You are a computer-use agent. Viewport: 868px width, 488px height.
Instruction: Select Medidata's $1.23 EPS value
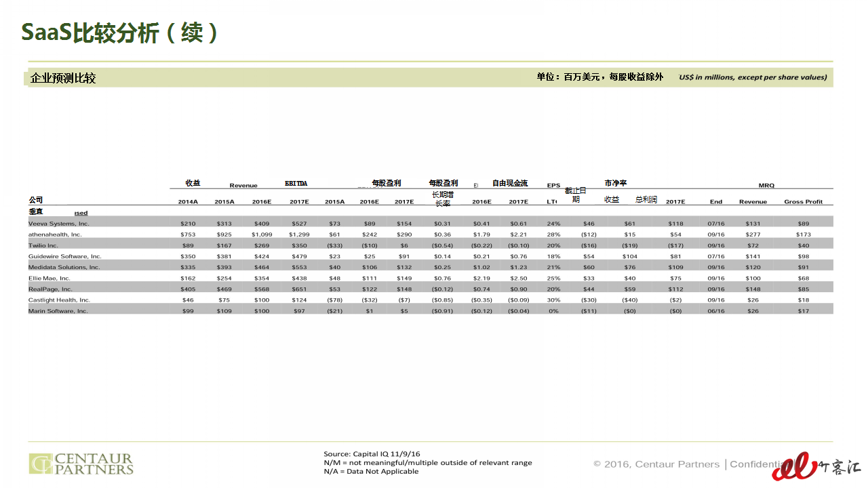coord(518,267)
